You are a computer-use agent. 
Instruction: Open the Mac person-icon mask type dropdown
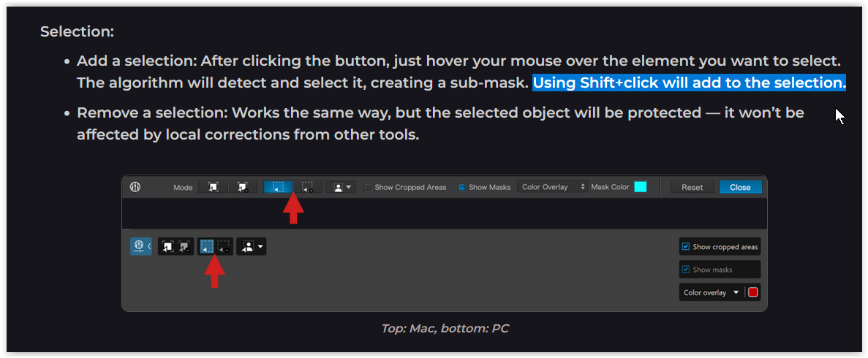[x=340, y=187]
